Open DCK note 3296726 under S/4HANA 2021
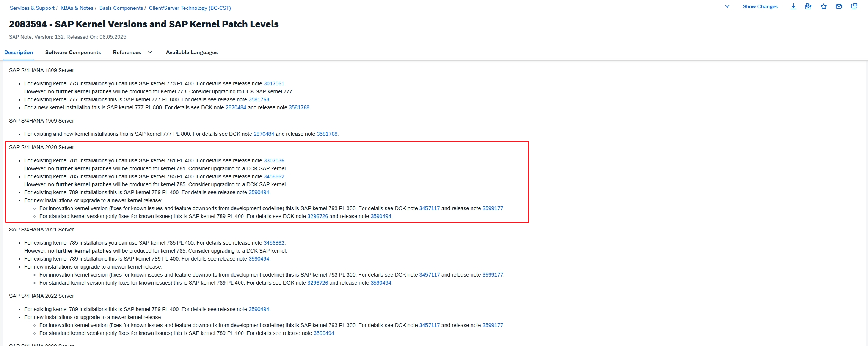Screen dimensions: 868x346 pyautogui.click(x=318, y=283)
